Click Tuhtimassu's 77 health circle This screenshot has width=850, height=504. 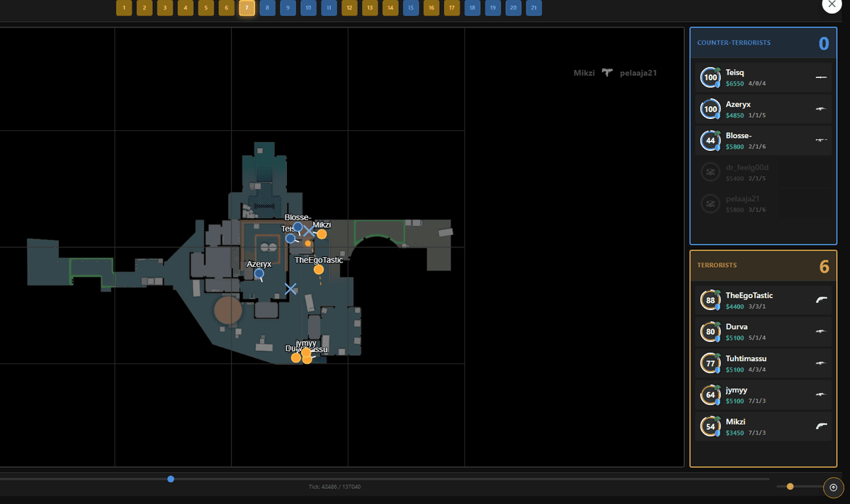coord(710,363)
